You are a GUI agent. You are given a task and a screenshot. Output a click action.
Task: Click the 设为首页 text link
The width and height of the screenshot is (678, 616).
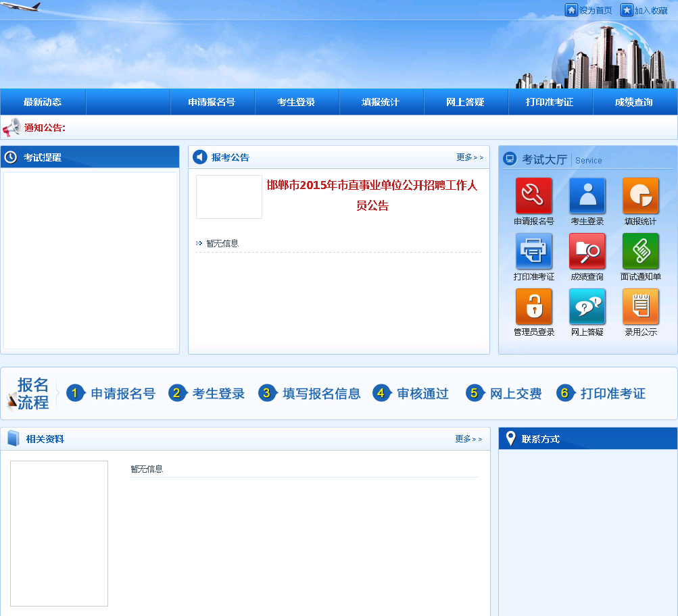(x=596, y=10)
